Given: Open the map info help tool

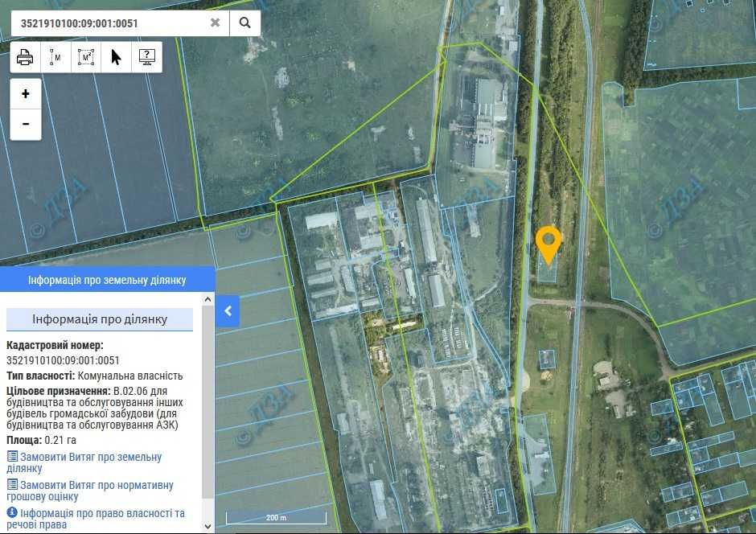Looking at the screenshot, I should click(x=146, y=57).
